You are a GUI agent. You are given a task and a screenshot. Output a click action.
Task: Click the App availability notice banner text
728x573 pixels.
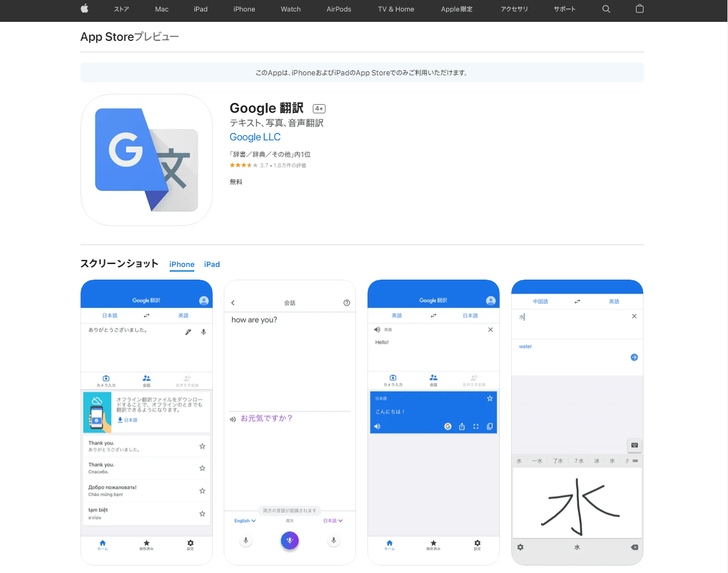[362, 73]
